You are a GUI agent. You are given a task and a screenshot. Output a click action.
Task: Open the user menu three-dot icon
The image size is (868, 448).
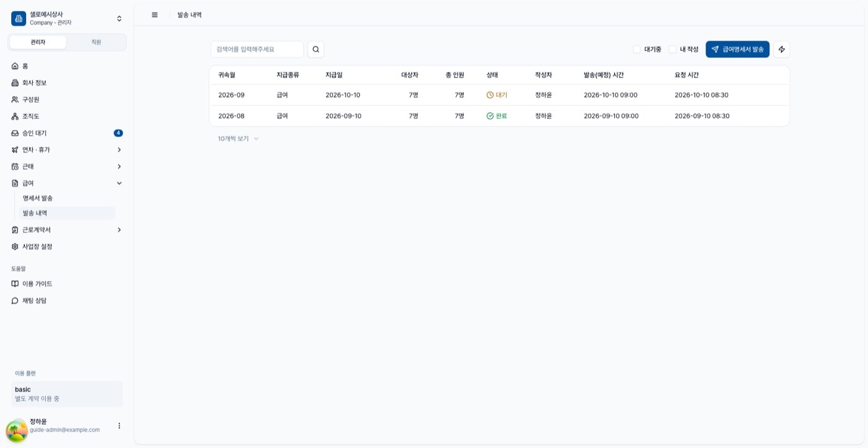point(119,426)
